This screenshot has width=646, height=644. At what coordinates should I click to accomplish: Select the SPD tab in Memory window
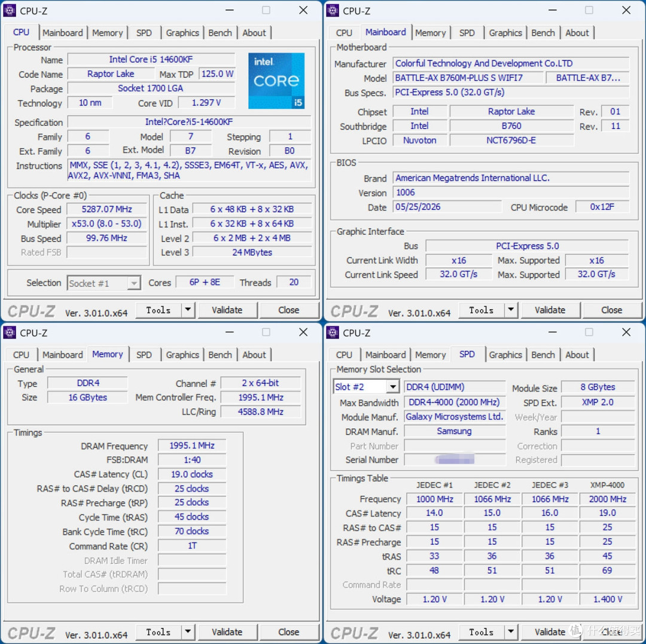144,355
